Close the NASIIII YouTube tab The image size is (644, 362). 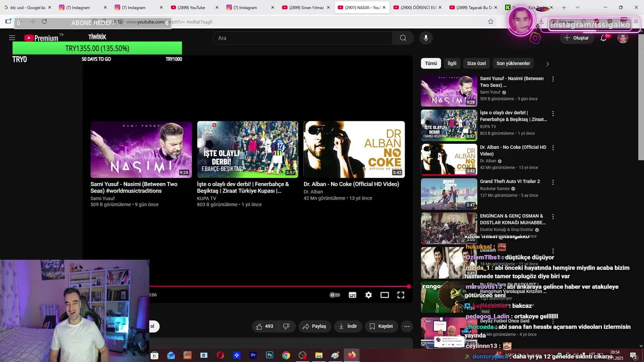click(384, 8)
